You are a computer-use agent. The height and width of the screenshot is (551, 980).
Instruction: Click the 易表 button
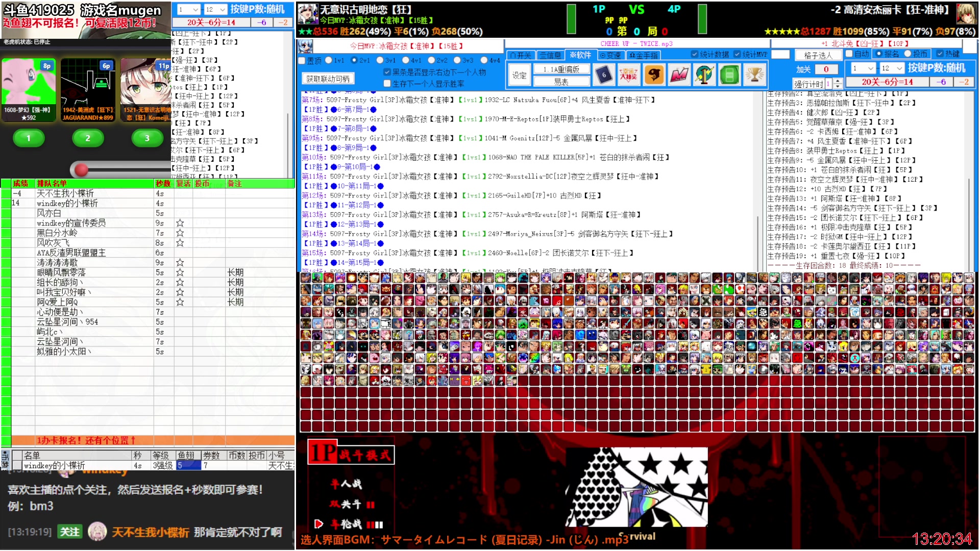tap(561, 82)
